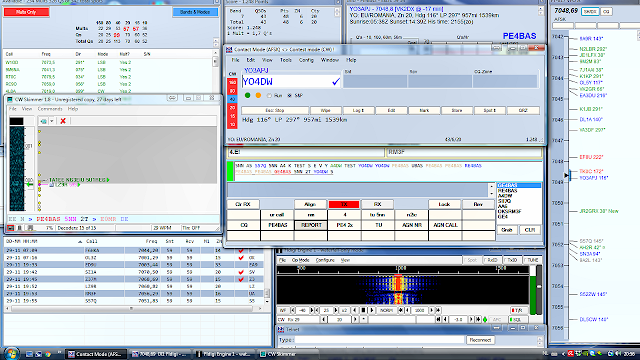The height and width of the screenshot is (360, 640).
Task: Select the 15 band button
Action: pos(232,116)
